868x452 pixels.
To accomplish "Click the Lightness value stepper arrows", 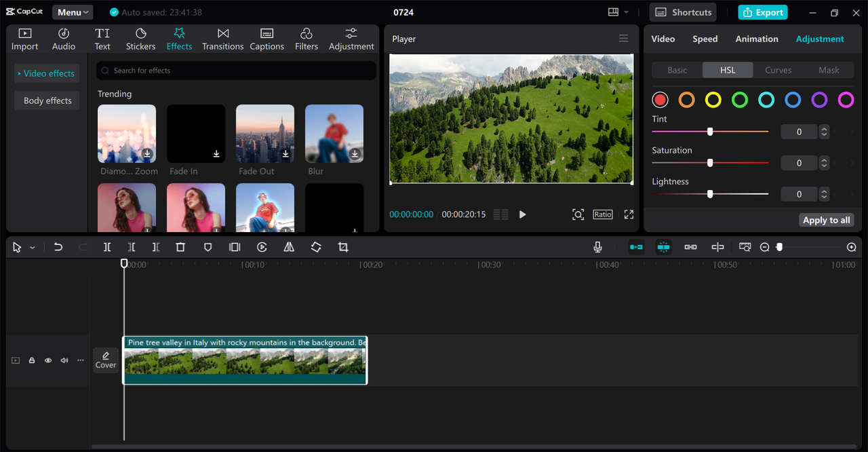I will click(824, 194).
